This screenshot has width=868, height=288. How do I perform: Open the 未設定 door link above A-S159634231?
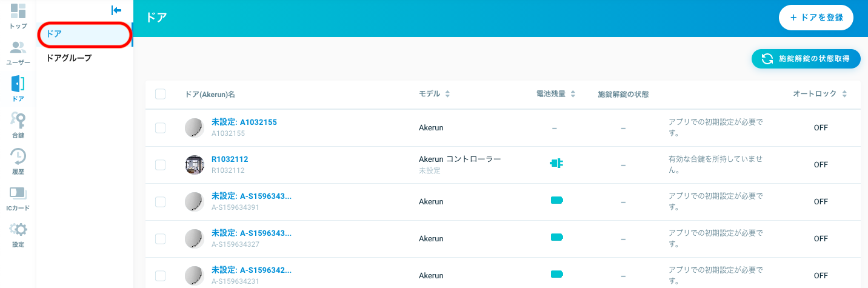click(x=252, y=270)
